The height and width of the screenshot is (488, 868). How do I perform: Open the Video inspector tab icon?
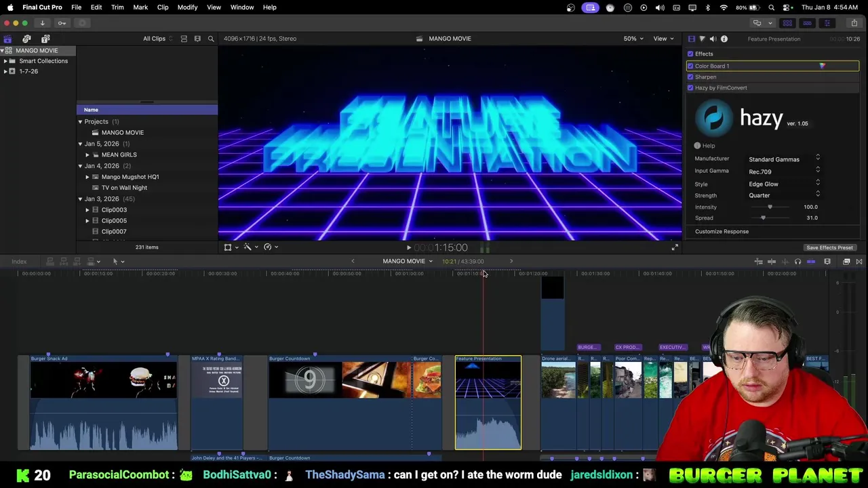point(691,39)
